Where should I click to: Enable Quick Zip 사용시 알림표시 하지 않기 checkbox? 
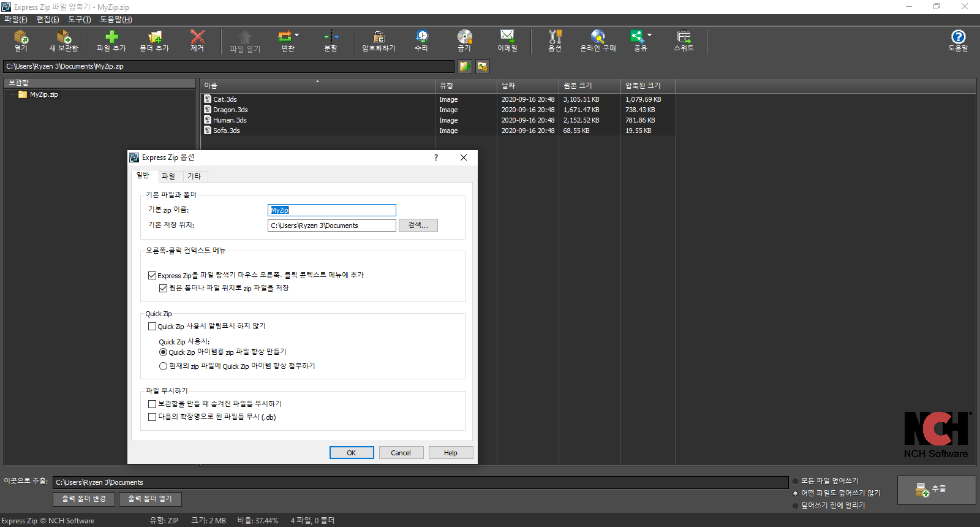click(x=152, y=326)
